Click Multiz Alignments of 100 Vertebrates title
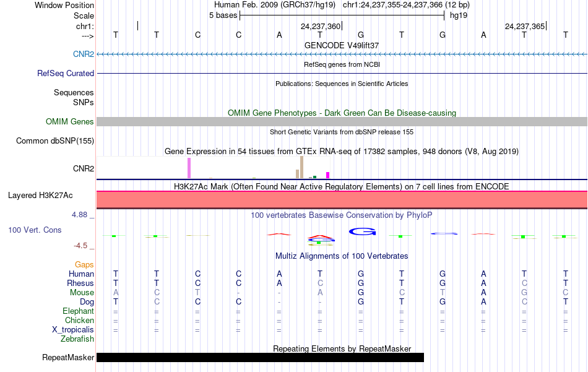Image resolution: width=588 pixels, height=372 pixels. (342, 256)
